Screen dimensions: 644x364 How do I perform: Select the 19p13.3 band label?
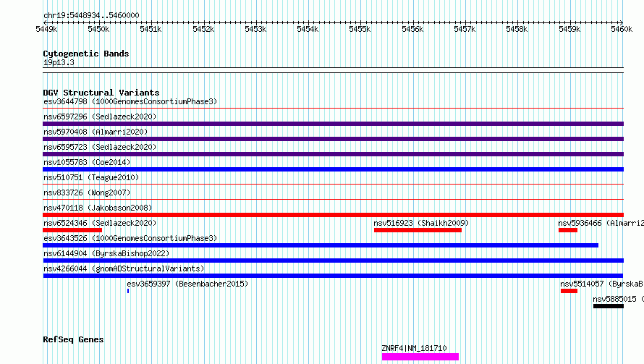click(59, 62)
